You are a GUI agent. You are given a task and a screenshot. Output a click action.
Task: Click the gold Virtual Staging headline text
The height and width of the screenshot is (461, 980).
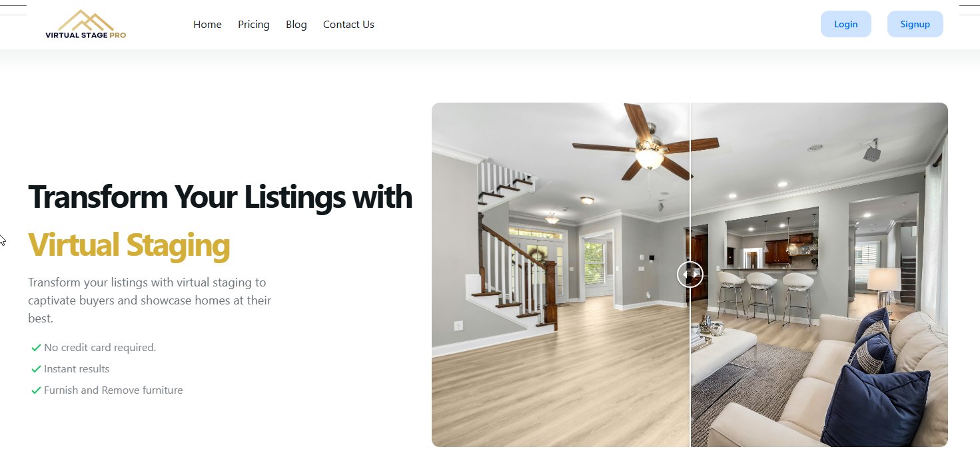pyautogui.click(x=129, y=245)
